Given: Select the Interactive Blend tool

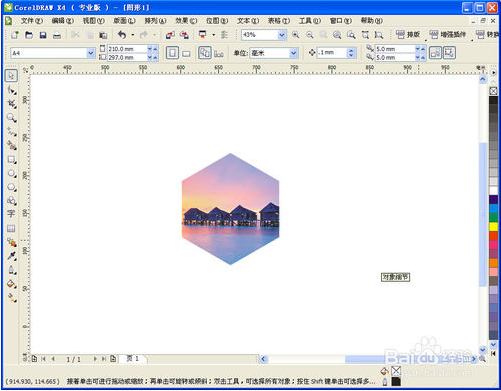Looking at the screenshot, I should click(x=12, y=242).
